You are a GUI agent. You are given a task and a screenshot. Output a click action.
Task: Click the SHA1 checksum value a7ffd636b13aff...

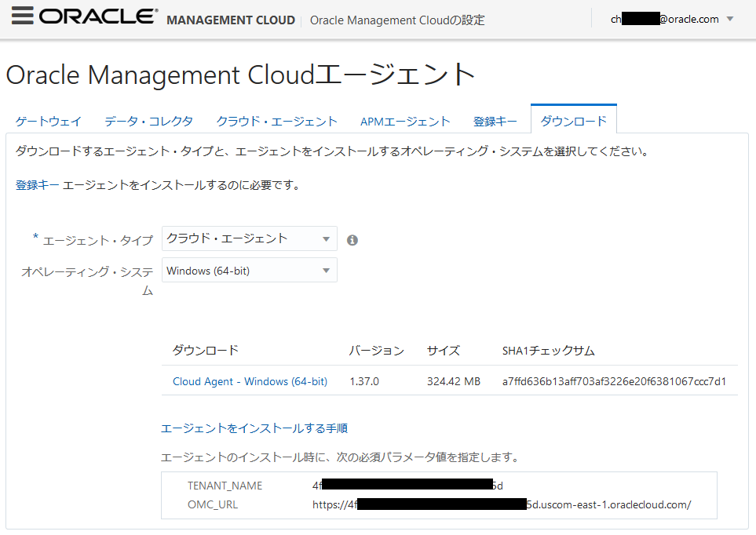point(614,382)
